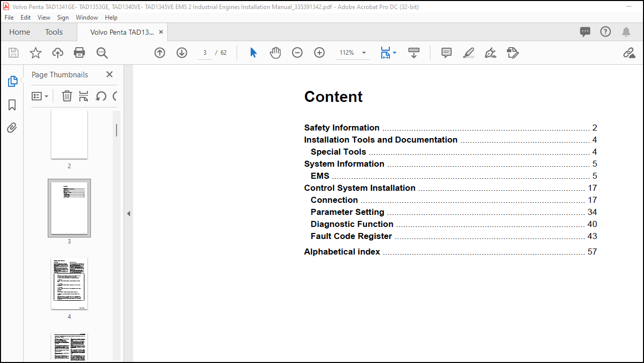The height and width of the screenshot is (363, 644).
Task: Select page 3 thumbnail
Action: click(69, 208)
